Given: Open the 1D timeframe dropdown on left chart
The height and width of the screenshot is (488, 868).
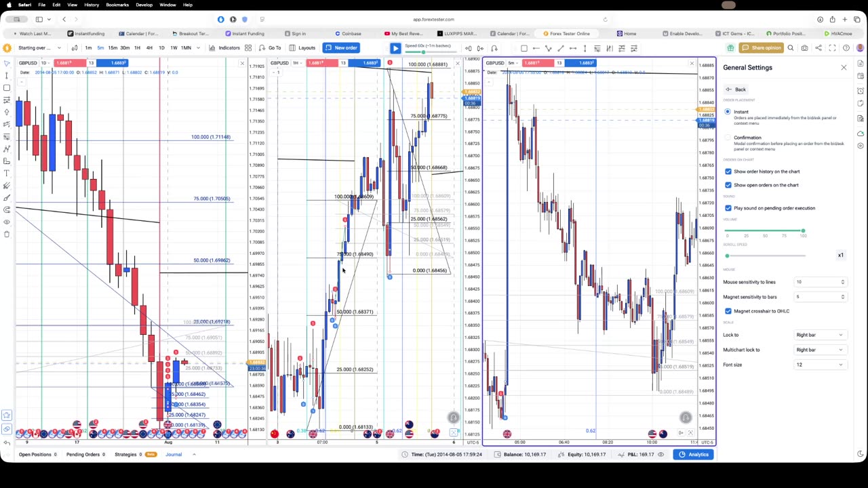Looking at the screenshot, I should tap(45, 63).
